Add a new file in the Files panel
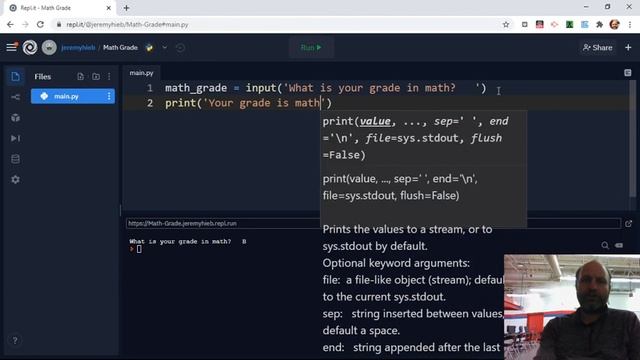The image size is (640, 360). [x=80, y=76]
